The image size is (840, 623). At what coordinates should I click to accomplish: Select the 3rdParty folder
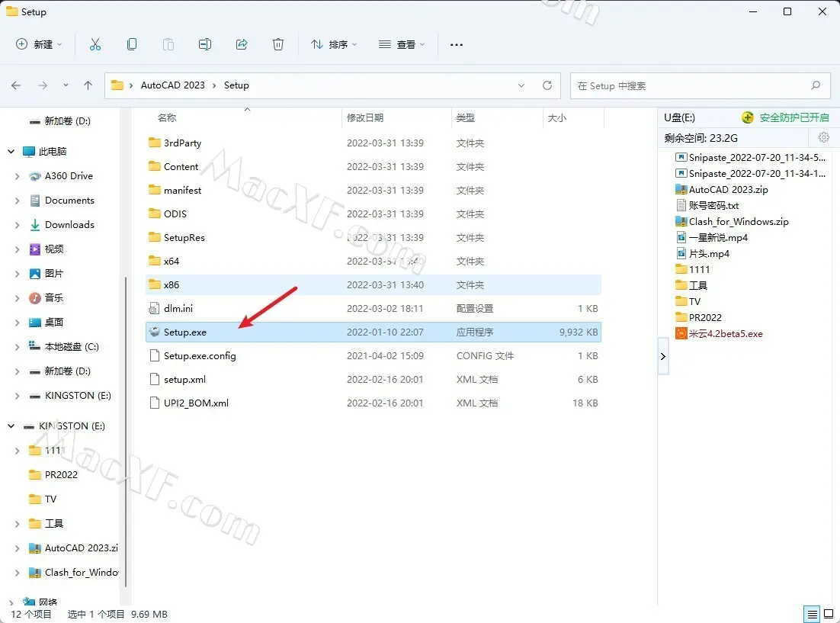pyautogui.click(x=374, y=143)
